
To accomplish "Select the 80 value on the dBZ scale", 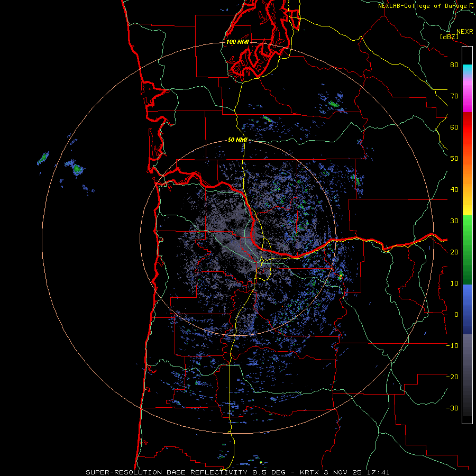I will 454,65.
